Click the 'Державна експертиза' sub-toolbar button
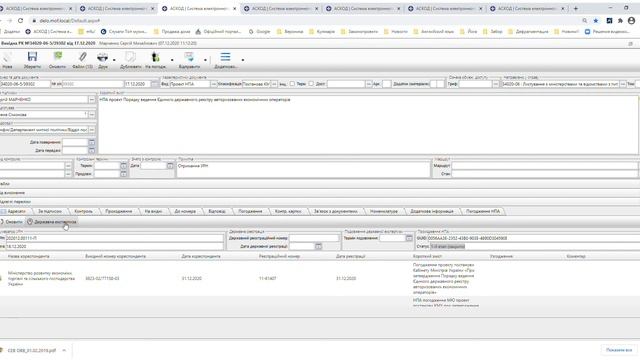640x360 pixels. [x=51, y=222]
